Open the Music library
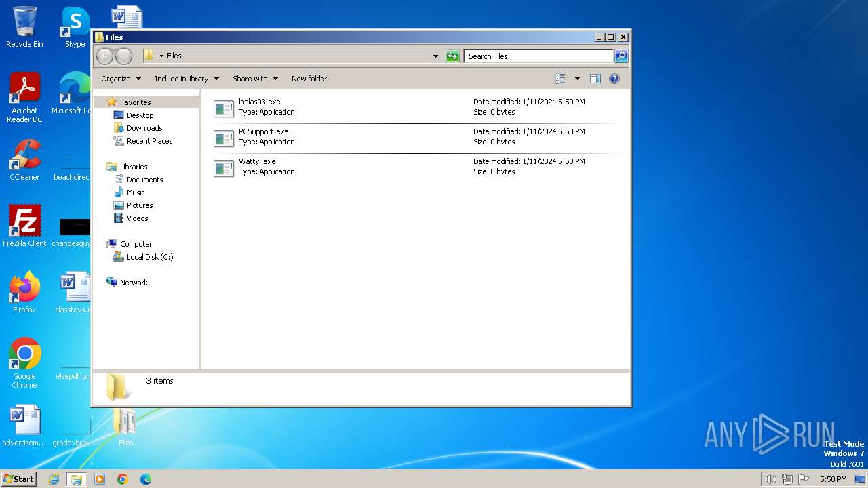Image resolution: width=868 pixels, height=488 pixels. (135, 192)
